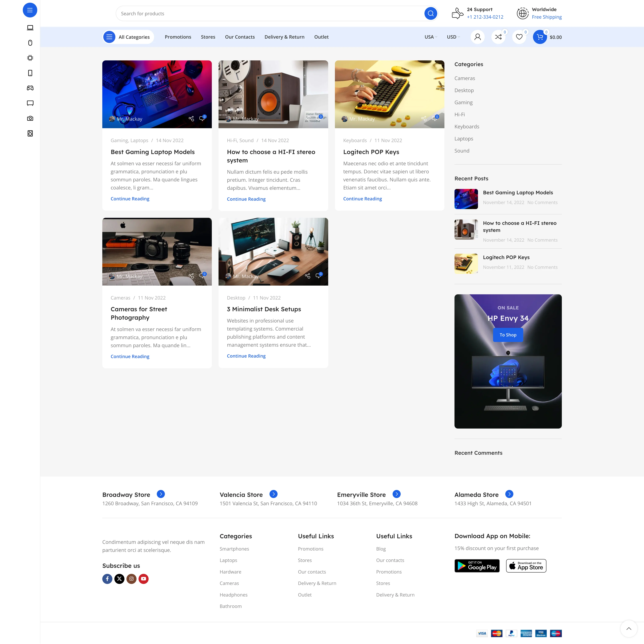Click the laptop icon in left sidebar
This screenshot has height=644, width=644.
click(x=30, y=28)
